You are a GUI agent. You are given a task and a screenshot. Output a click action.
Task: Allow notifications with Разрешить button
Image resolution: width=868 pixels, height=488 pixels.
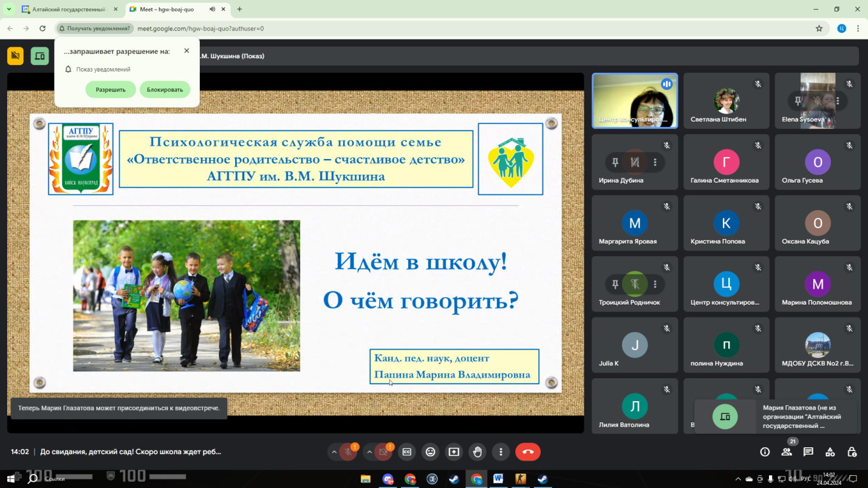tap(111, 89)
